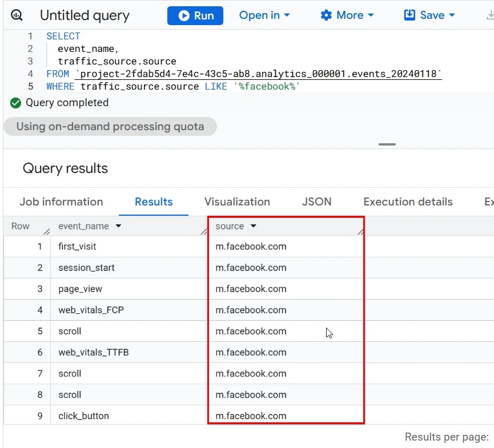
Task: Click the play icon inside the Run button
Action: [x=184, y=15]
